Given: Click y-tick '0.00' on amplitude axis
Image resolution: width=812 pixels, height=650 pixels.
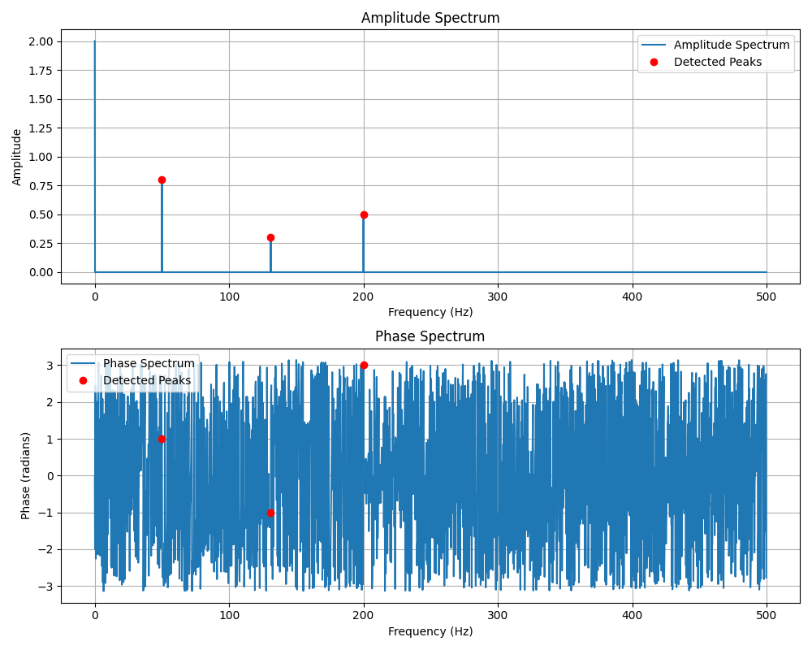Looking at the screenshot, I should pos(41,272).
